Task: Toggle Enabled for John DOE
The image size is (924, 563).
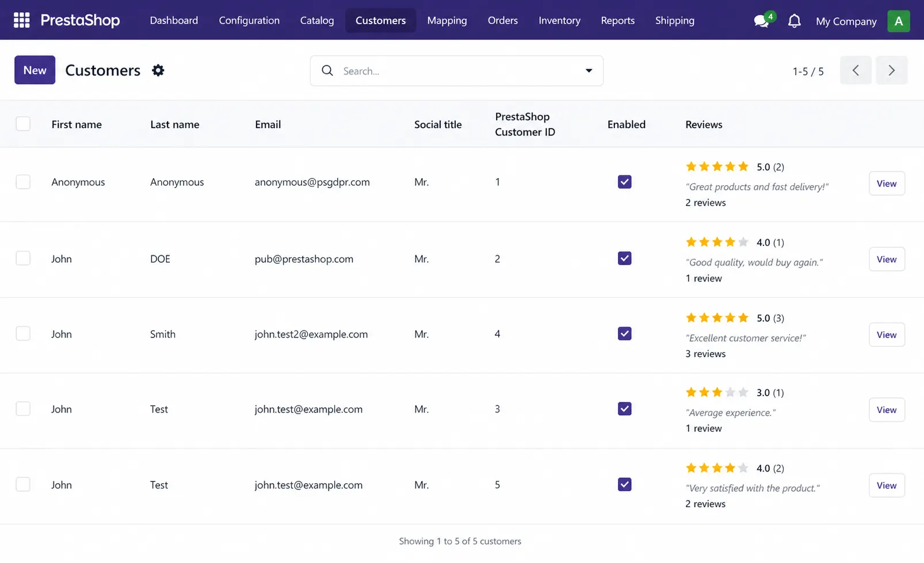Action: coord(624,258)
